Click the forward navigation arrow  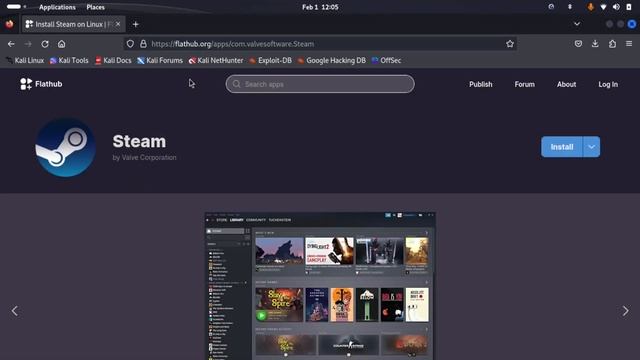(28, 44)
